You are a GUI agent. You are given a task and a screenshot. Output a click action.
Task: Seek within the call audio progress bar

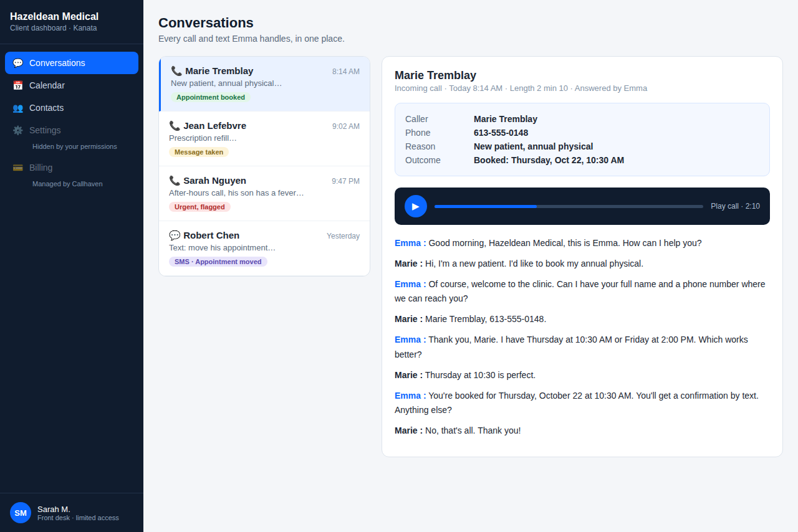569,206
